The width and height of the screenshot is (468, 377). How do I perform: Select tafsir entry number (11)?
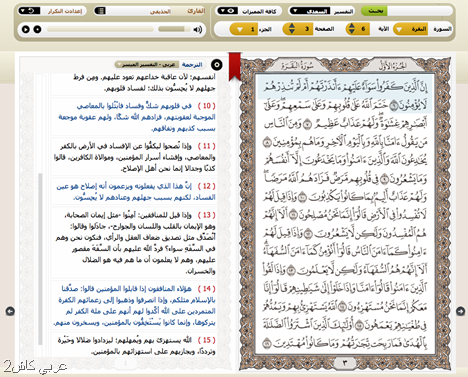click(x=134, y=157)
